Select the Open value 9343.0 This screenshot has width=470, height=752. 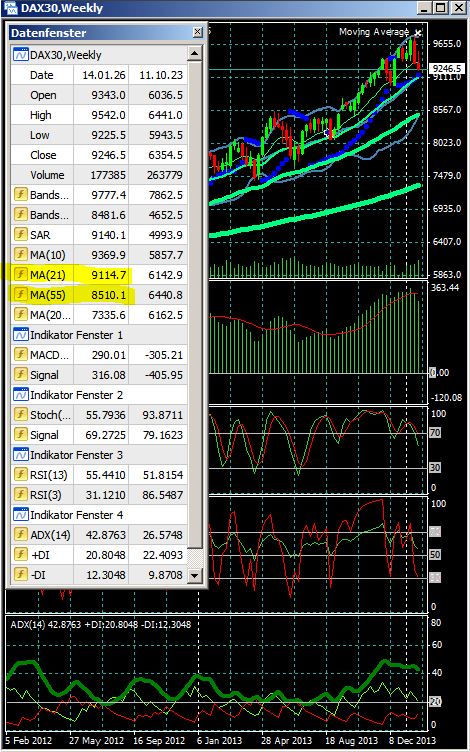[108, 95]
